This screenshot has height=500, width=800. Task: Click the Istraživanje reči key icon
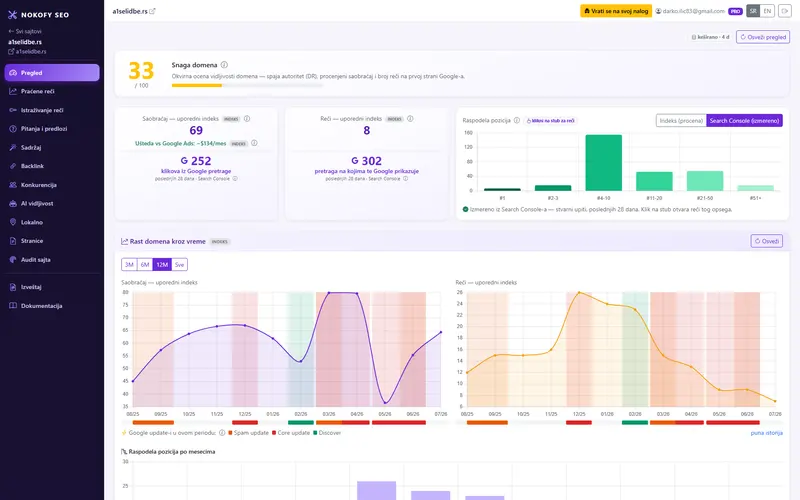point(13,110)
